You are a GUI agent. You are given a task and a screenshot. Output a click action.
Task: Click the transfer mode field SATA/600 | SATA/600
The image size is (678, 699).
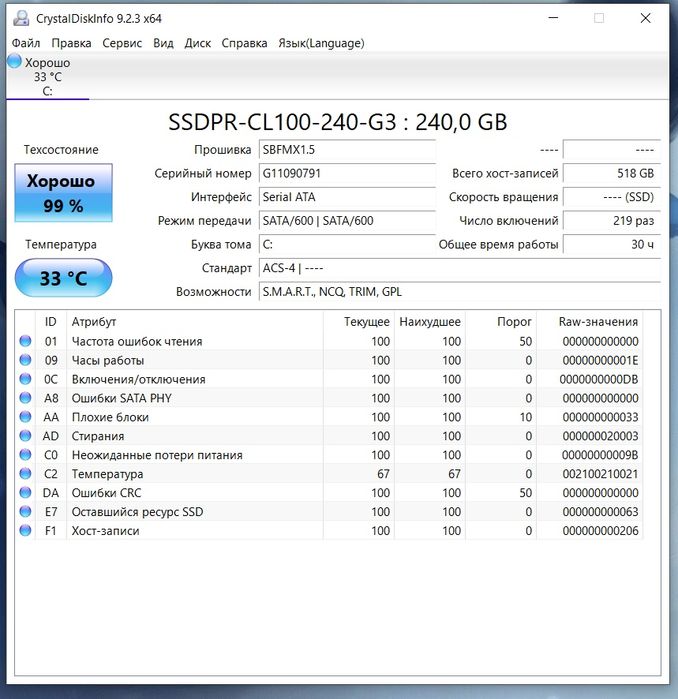[347, 220]
